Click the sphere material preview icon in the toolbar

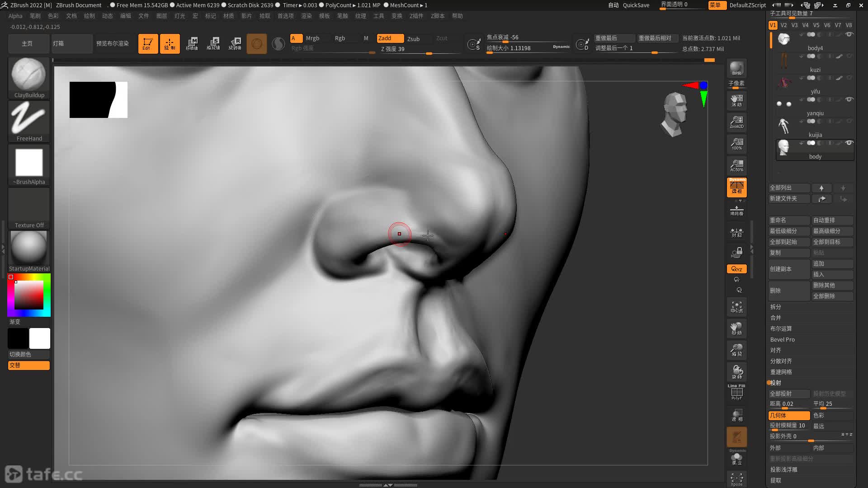pos(278,44)
